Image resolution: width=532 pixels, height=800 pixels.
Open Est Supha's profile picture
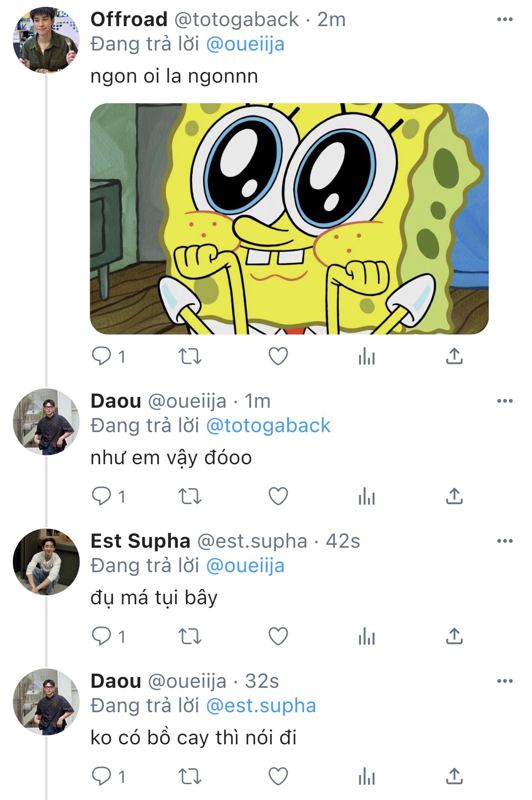46,562
